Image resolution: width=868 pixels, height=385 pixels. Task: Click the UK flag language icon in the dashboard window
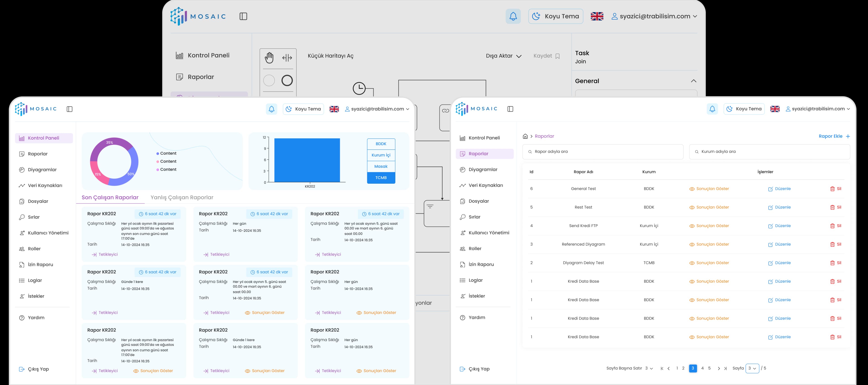point(334,109)
